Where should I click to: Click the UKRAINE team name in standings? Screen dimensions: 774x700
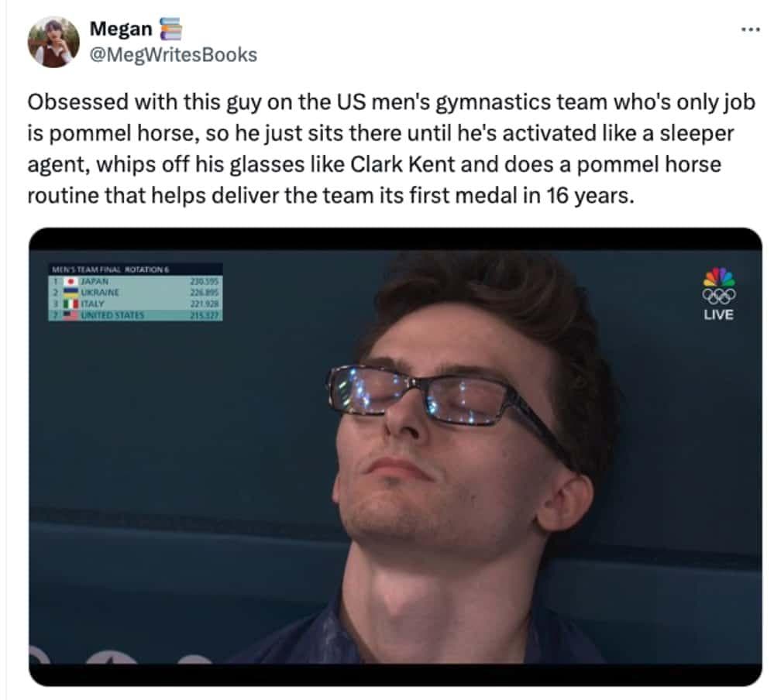click(x=100, y=293)
